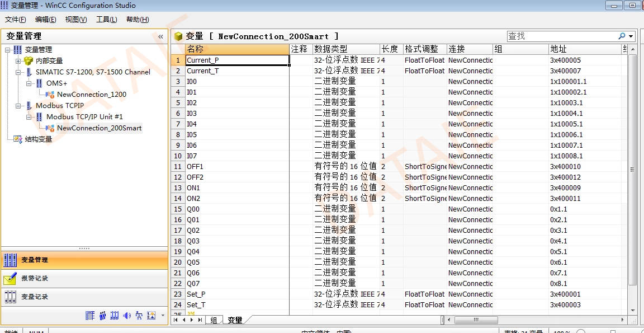Click address cell 3x400005
Viewport: 644px width, 333px height.
point(585,60)
